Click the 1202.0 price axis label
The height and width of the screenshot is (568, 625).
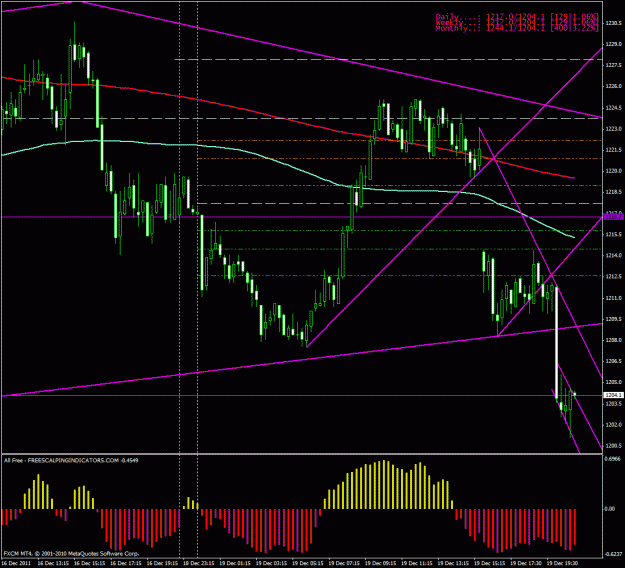pyautogui.click(x=613, y=425)
